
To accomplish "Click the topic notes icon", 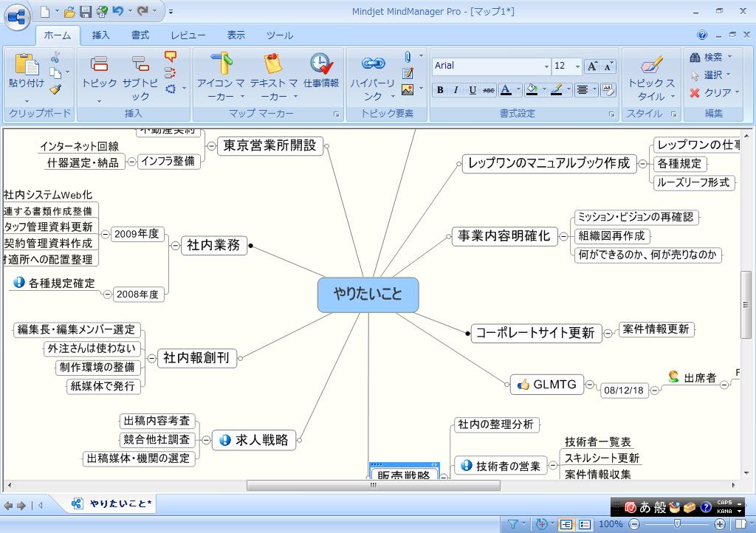I will 408,73.
